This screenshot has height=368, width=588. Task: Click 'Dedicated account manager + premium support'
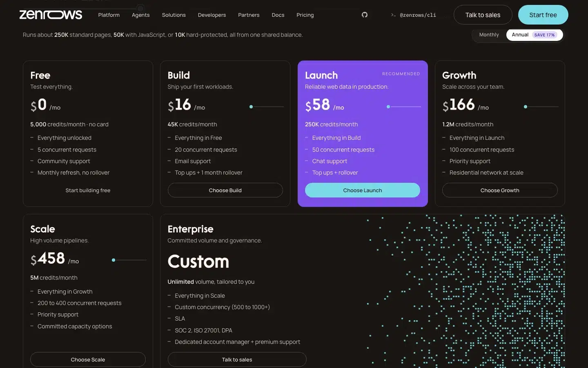[237, 342]
